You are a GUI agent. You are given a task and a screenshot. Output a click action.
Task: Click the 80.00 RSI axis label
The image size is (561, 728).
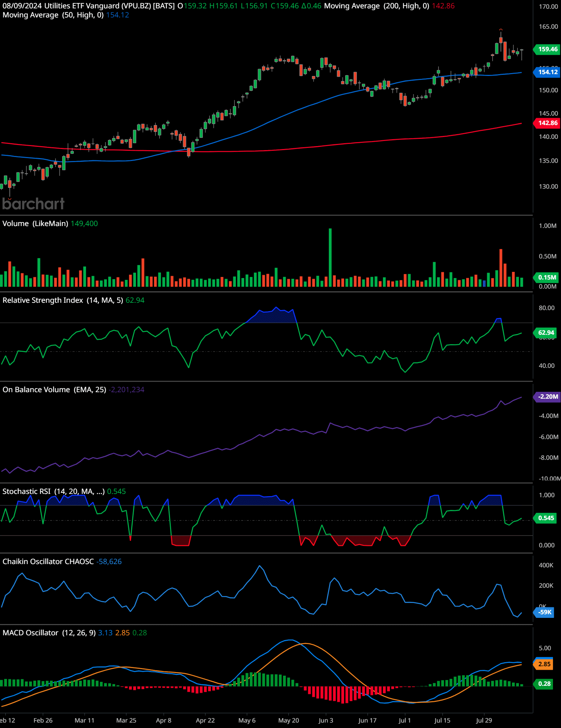click(x=546, y=308)
